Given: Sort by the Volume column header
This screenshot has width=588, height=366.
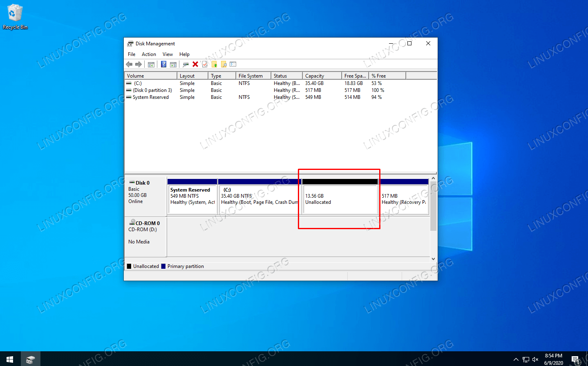Looking at the screenshot, I should pyautogui.click(x=151, y=76).
